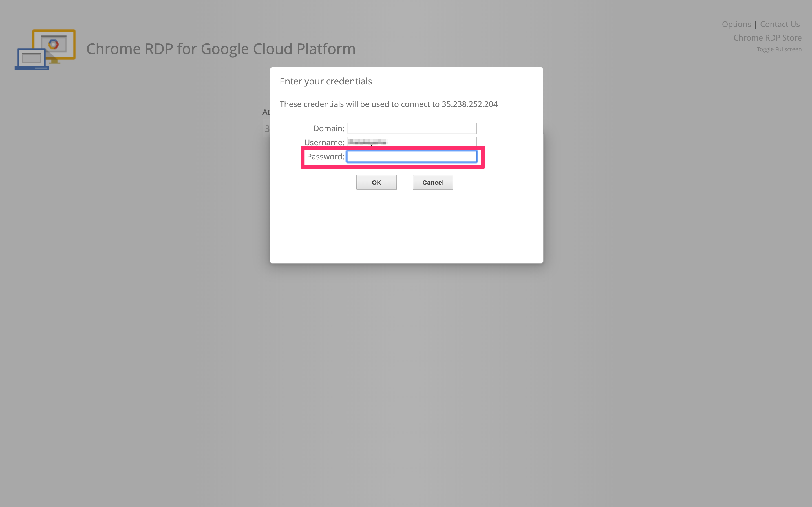Click the IP address 35.238.252.204 text
The height and width of the screenshot is (507, 812).
click(x=469, y=104)
